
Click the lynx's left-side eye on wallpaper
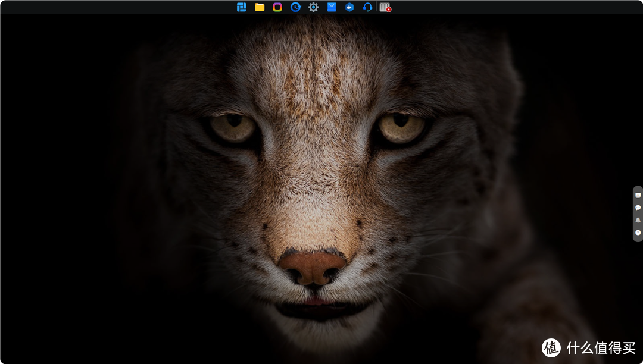point(233,128)
